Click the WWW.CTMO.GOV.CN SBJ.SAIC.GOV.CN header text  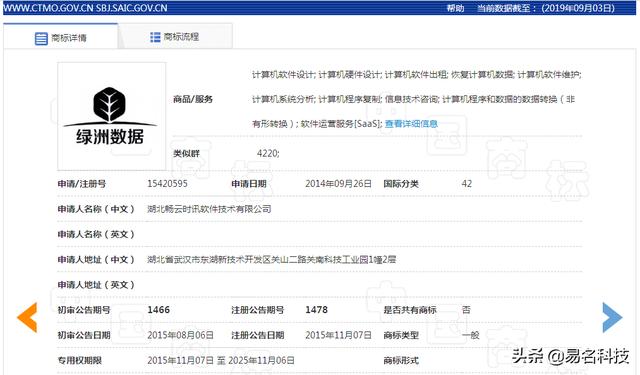(85, 8)
